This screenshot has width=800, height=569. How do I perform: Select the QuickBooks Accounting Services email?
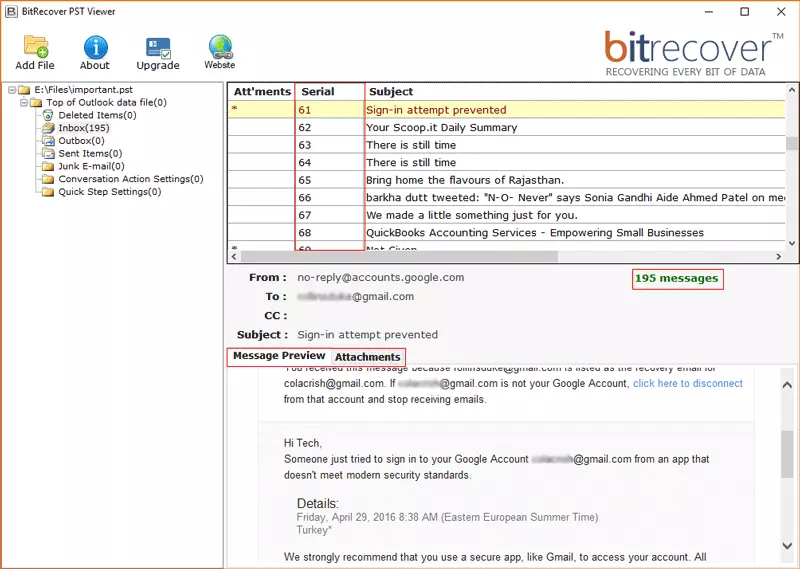[x=534, y=233]
